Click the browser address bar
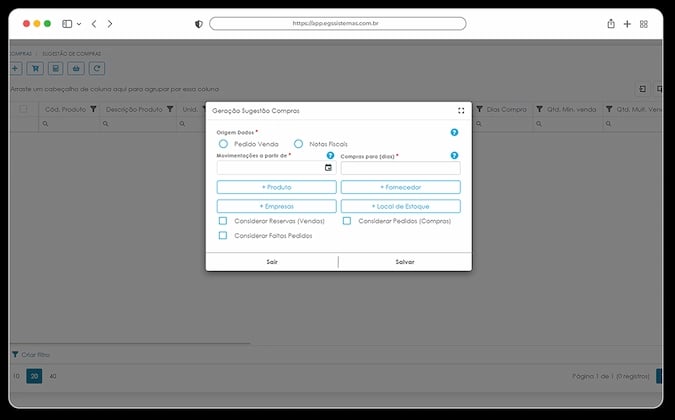 pos(338,23)
